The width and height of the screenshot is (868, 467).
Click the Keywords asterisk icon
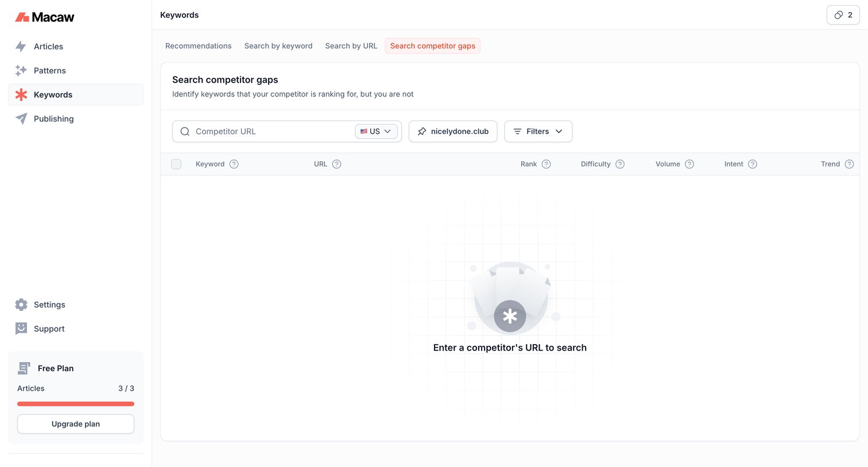(x=21, y=95)
